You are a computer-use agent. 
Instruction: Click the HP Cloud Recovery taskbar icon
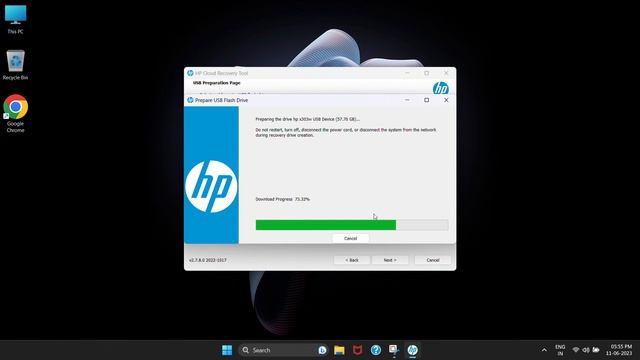pos(413,350)
